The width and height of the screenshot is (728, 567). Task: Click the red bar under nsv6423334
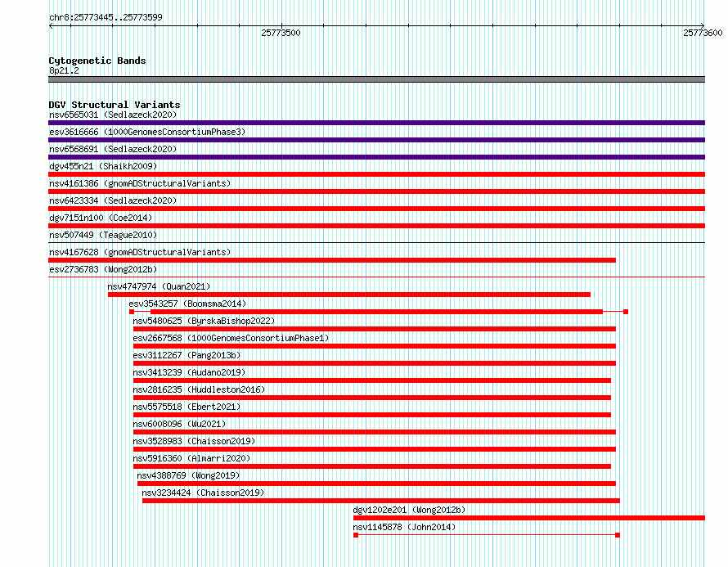[376, 209]
